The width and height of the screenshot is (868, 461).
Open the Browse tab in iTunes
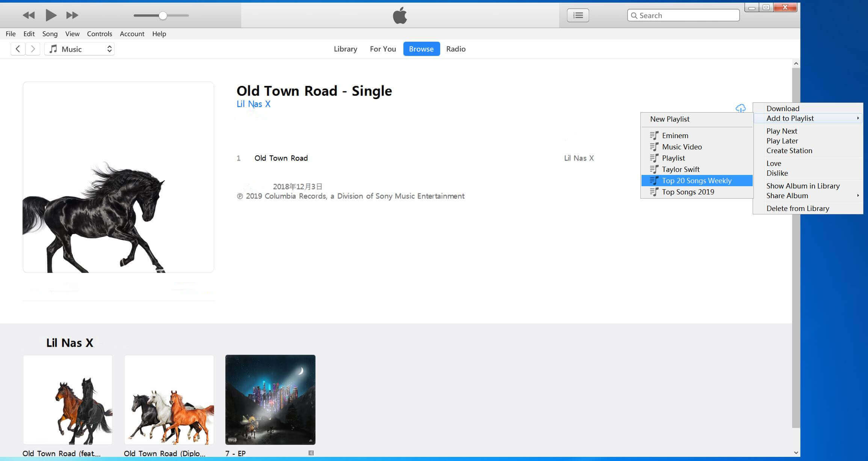tap(421, 49)
